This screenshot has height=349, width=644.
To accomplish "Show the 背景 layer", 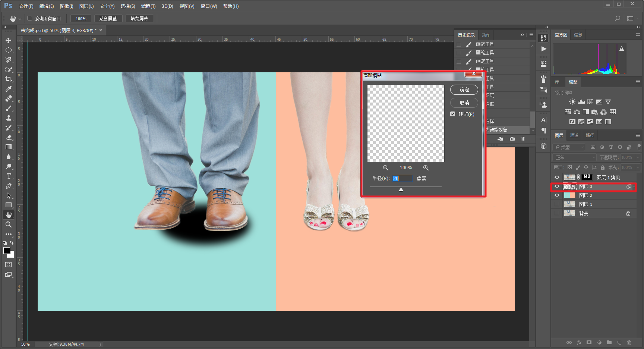I will [557, 213].
